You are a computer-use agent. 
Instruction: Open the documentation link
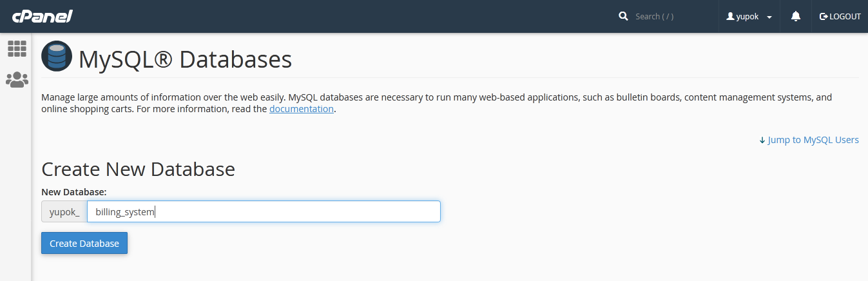pyautogui.click(x=301, y=109)
